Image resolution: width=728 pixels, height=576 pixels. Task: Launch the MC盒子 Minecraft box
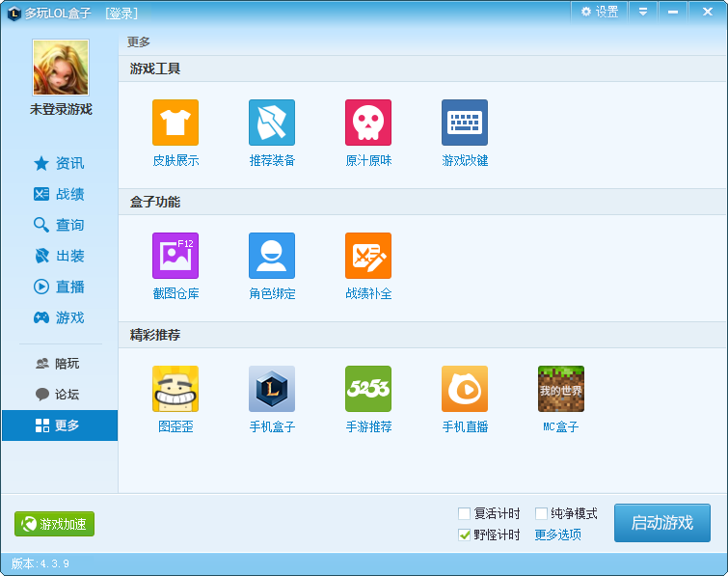[560, 390]
